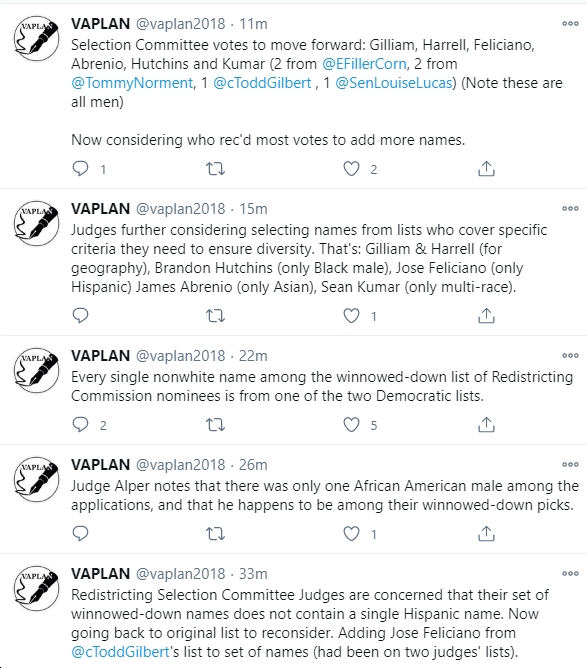Like the 11m tweet with 2 likes
Viewport: 587px width, 668px height.
[x=351, y=169]
